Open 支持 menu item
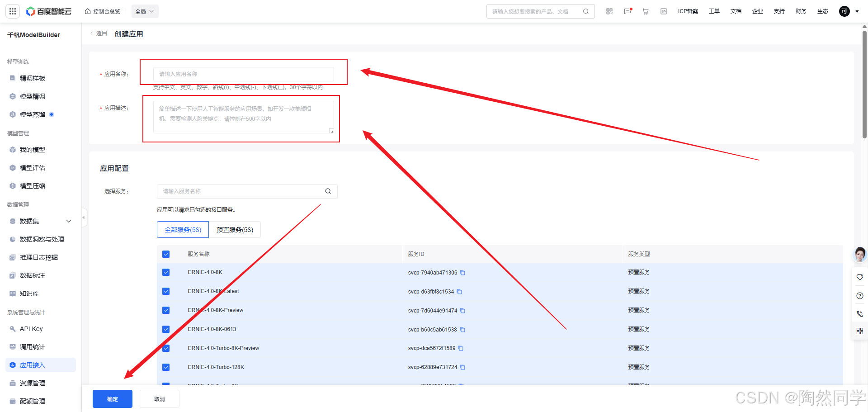Viewport: 868px width, 412px height. coord(779,11)
